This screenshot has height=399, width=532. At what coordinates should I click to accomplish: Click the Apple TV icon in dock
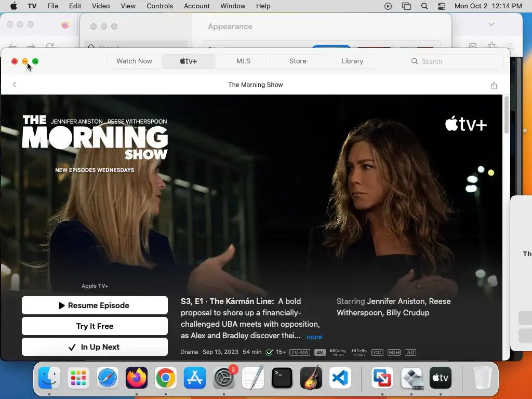point(441,377)
